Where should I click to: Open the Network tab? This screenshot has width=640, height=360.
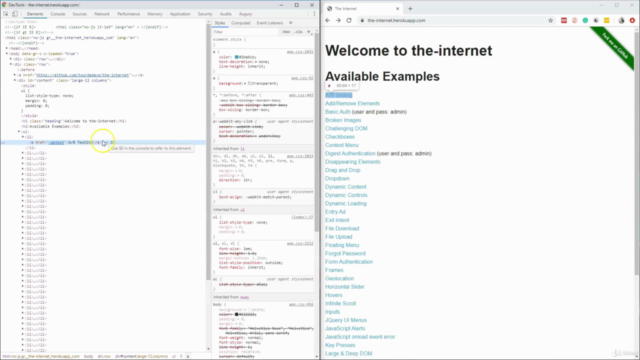(x=102, y=14)
